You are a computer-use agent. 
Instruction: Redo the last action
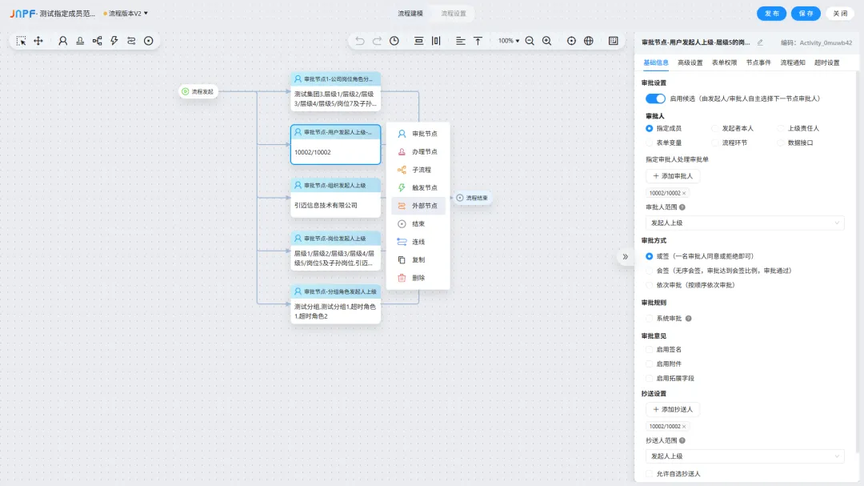(377, 41)
